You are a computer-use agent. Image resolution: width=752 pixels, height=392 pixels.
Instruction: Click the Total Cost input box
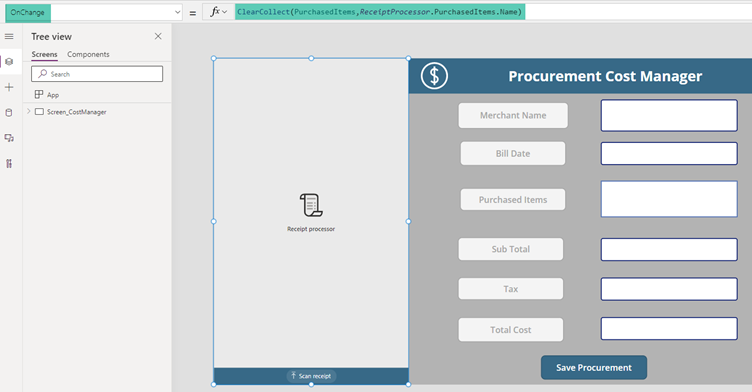pyautogui.click(x=669, y=329)
